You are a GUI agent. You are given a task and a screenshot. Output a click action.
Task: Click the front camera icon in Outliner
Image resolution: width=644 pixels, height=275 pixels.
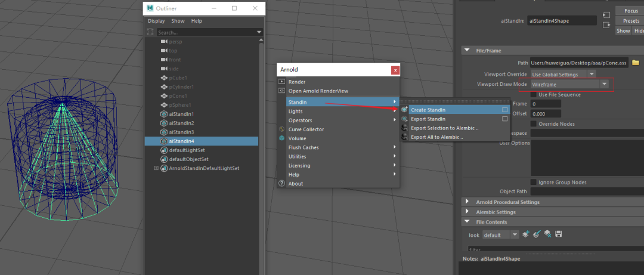(164, 60)
